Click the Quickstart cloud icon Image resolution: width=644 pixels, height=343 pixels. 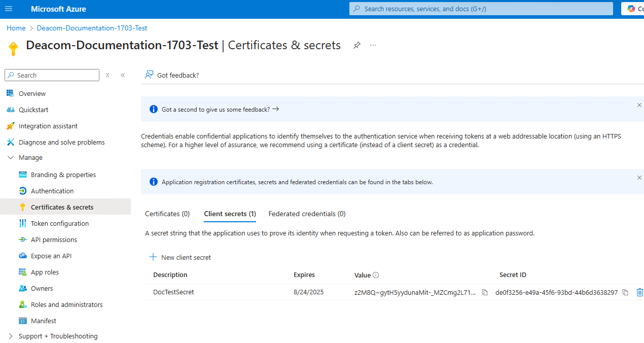[10, 110]
